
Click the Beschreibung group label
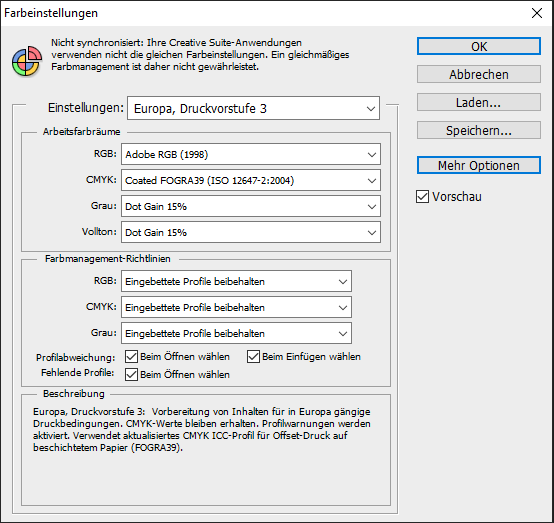point(73,394)
